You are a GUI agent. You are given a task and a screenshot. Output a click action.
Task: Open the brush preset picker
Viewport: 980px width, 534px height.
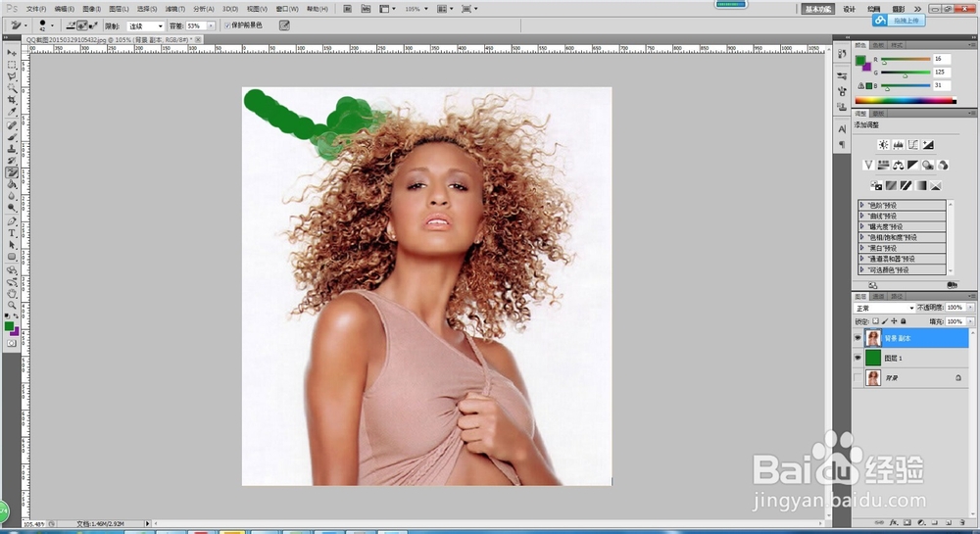[x=46, y=25]
